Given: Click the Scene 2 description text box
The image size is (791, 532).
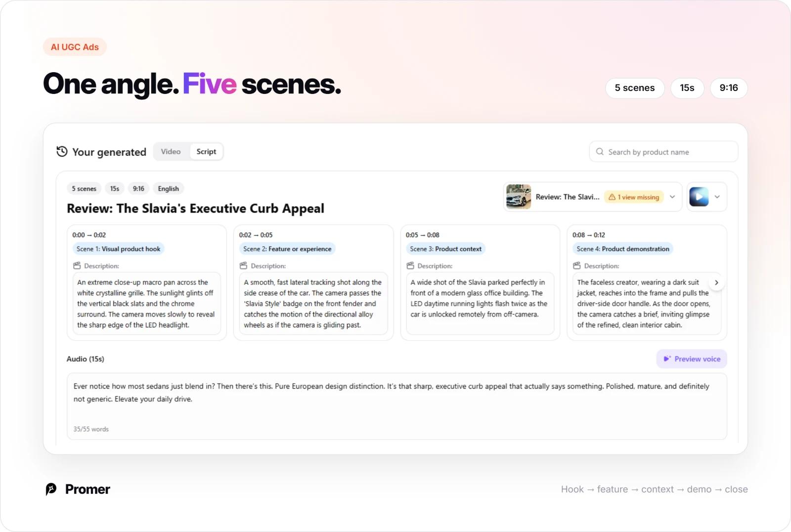Looking at the screenshot, I should pyautogui.click(x=313, y=304).
